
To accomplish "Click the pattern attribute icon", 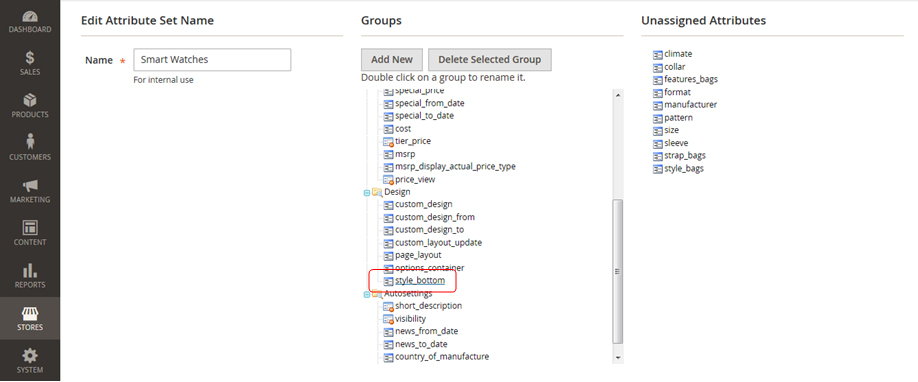I will click(657, 118).
